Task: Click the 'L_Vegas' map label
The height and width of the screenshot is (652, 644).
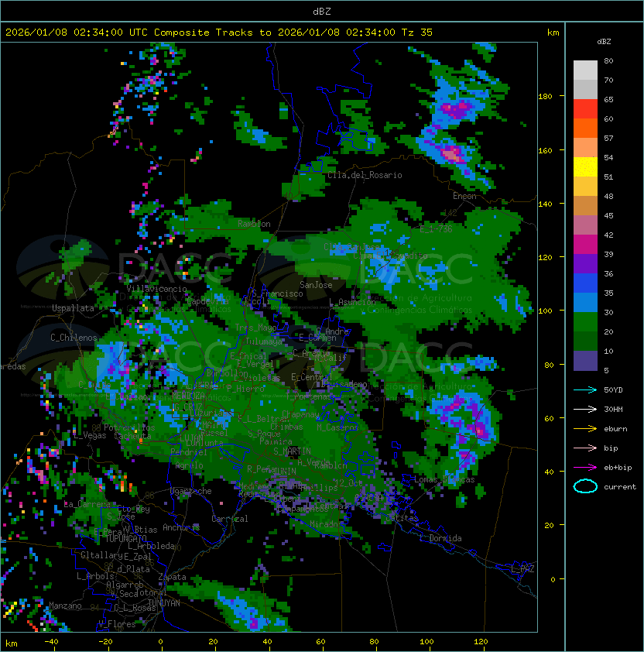Action: point(90,435)
